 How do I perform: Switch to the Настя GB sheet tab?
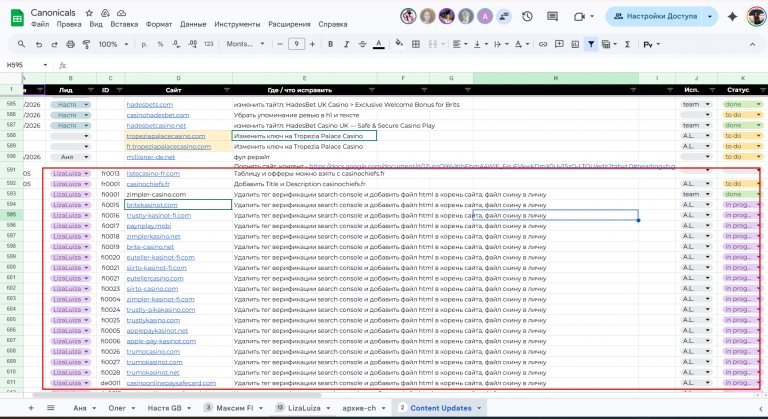tap(165, 408)
